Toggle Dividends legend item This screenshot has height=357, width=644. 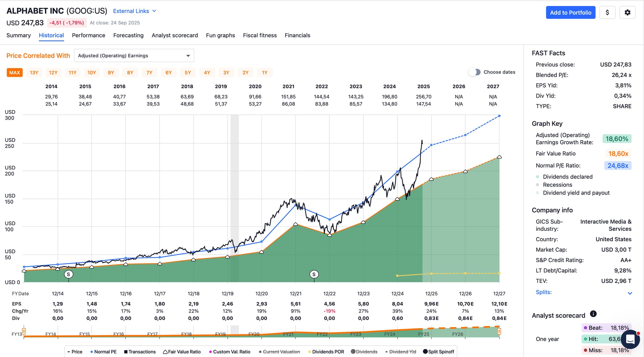tap(364, 352)
